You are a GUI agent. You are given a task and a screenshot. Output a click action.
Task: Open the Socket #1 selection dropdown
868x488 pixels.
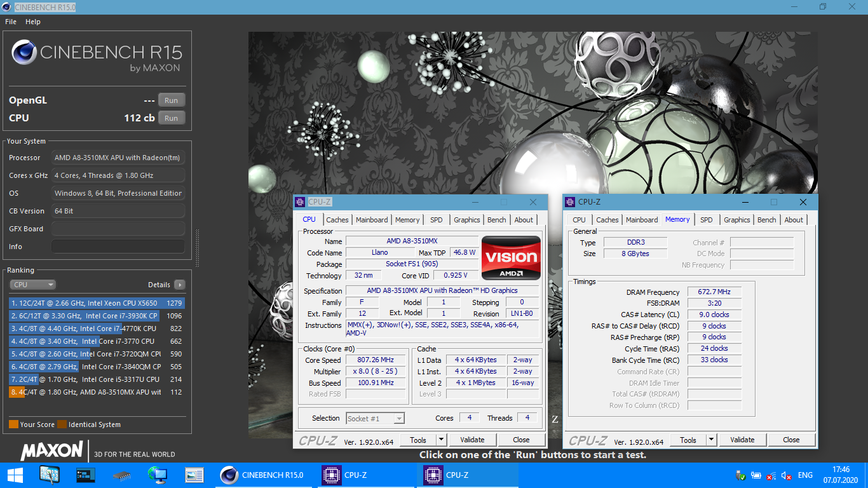click(376, 418)
